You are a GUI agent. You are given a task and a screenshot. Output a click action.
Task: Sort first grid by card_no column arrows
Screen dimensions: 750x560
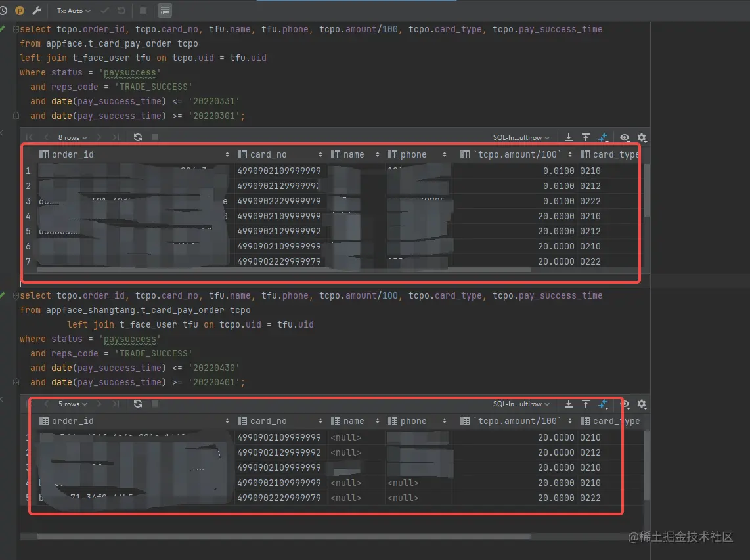coord(320,154)
